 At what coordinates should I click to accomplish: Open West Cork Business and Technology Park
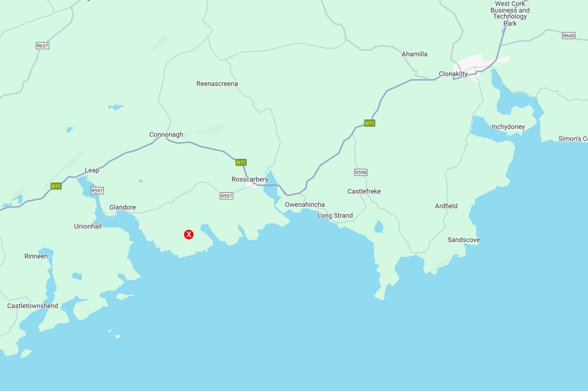(x=510, y=13)
